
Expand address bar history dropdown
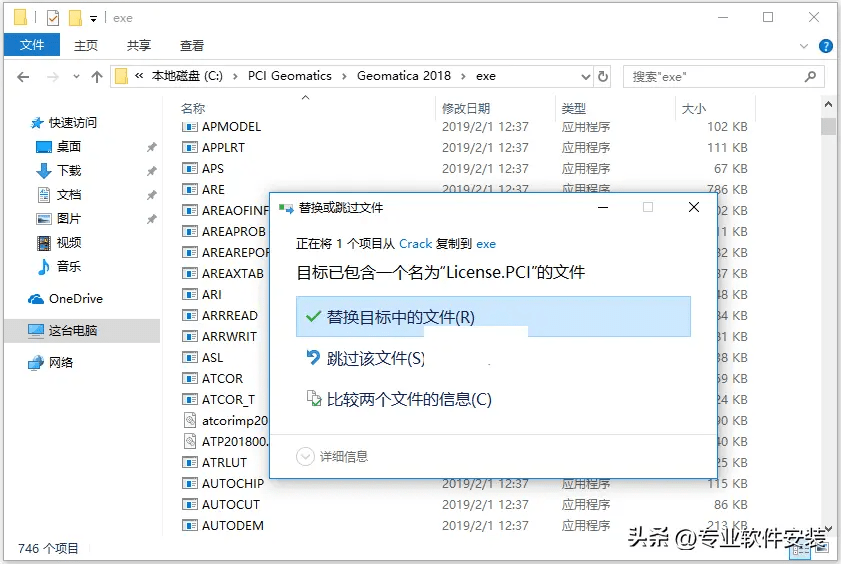[x=586, y=77]
